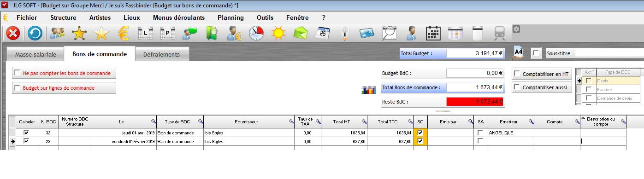Click the orange sun icon
The width and height of the screenshot is (644, 179).
[x=278, y=33]
